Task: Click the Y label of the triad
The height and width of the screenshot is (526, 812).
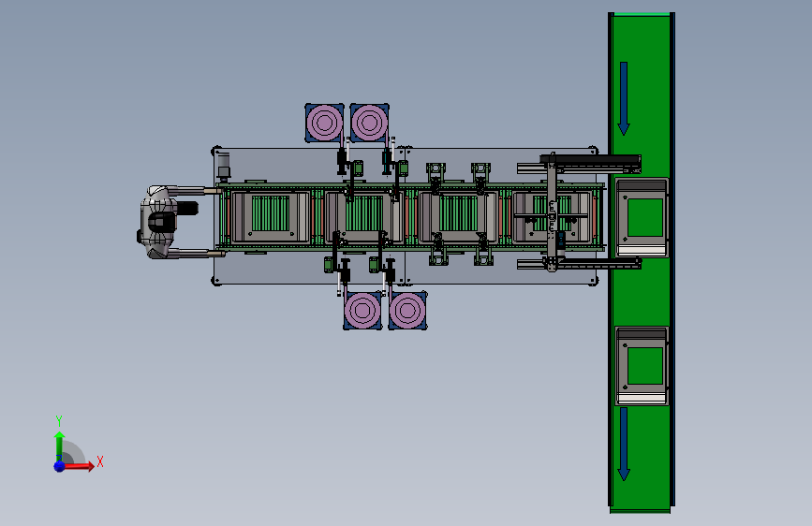Action: point(59,421)
